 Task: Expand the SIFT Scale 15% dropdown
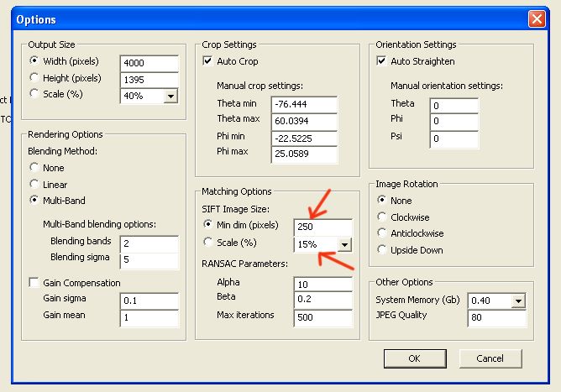tap(343, 245)
